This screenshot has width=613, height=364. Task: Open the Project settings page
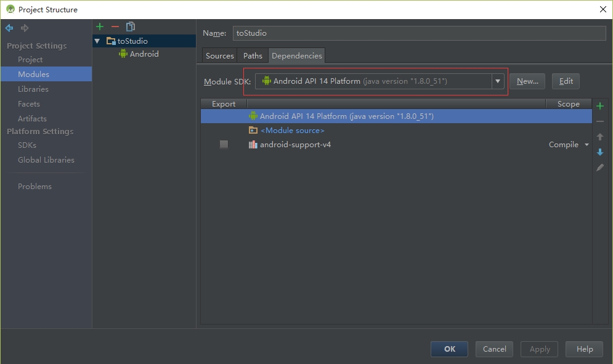(x=30, y=59)
